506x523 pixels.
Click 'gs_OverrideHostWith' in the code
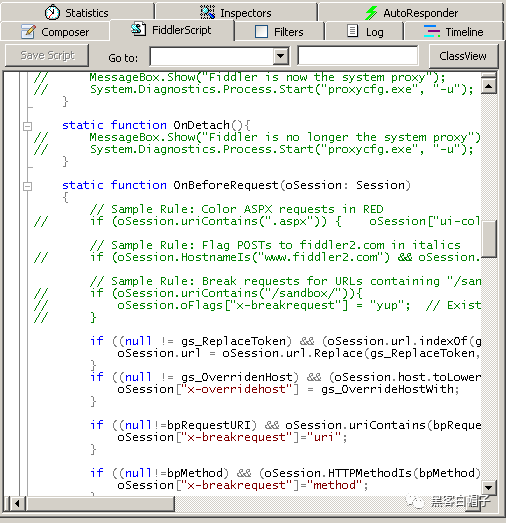387,389
